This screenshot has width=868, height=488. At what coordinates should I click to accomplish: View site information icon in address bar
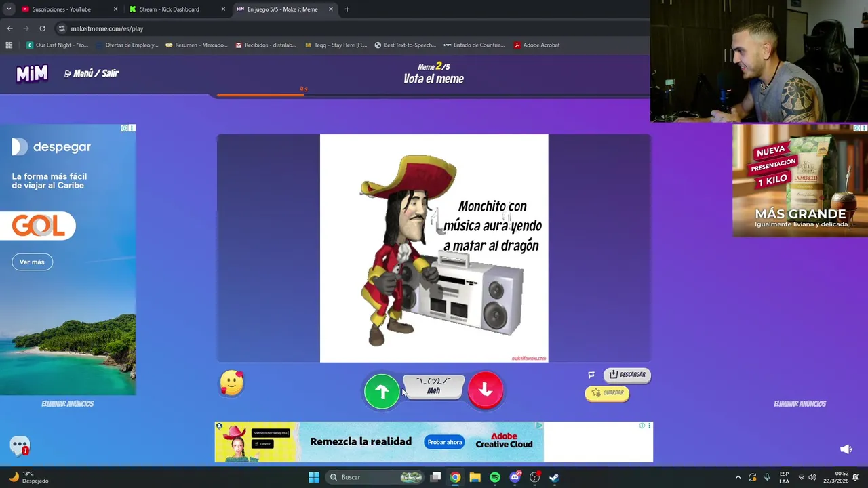pyautogui.click(x=62, y=28)
